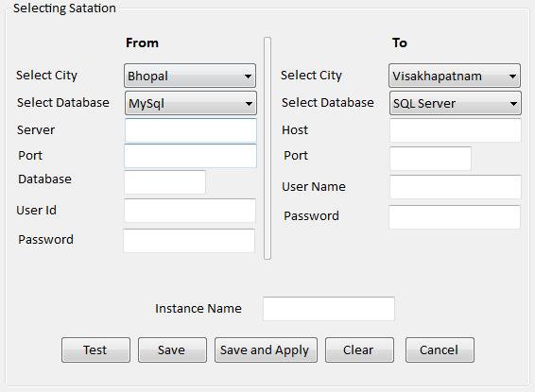
Task: Click the From heading text
Action: pos(143,43)
